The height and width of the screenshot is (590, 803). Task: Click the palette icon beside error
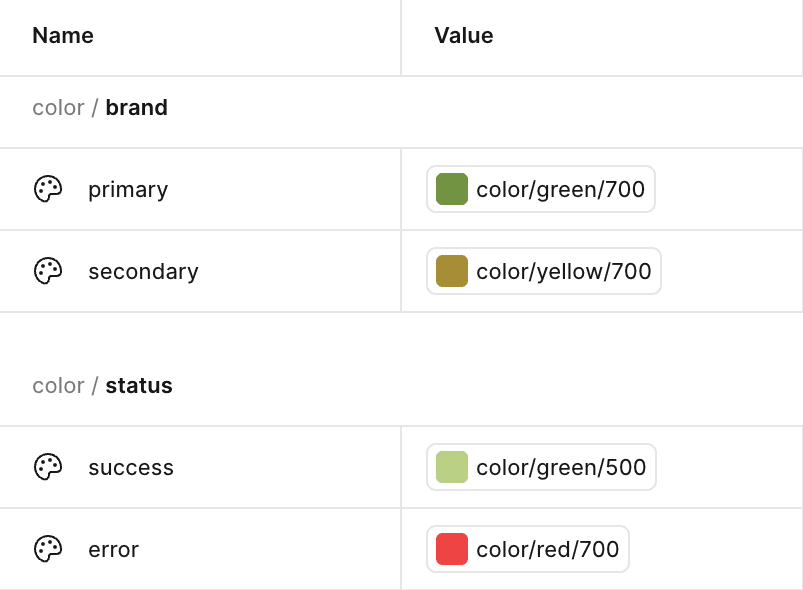coord(47,549)
